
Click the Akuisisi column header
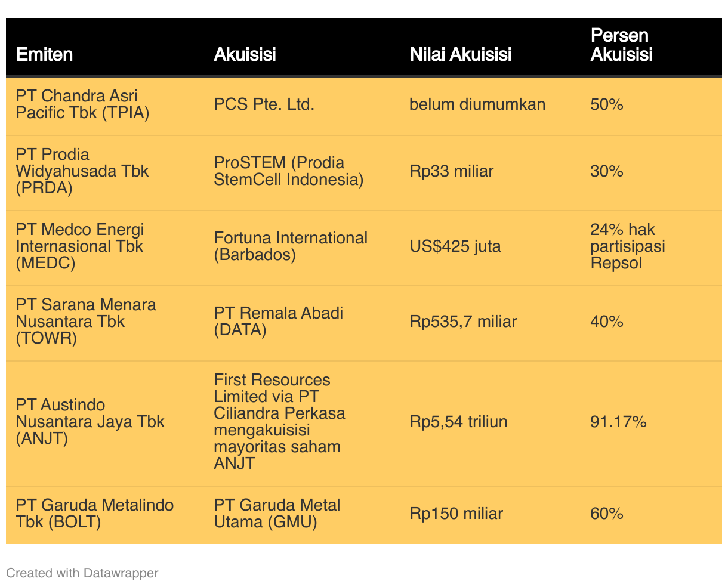click(245, 54)
